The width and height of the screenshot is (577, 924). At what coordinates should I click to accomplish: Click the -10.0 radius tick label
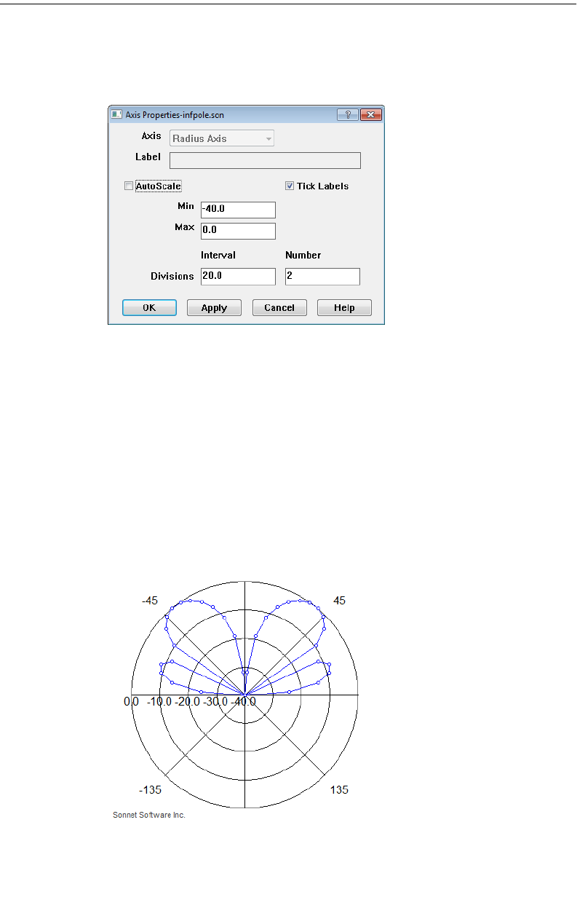(159, 702)
